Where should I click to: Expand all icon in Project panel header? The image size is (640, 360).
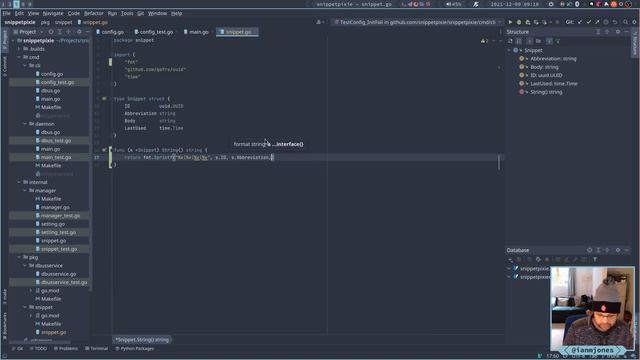60,32
